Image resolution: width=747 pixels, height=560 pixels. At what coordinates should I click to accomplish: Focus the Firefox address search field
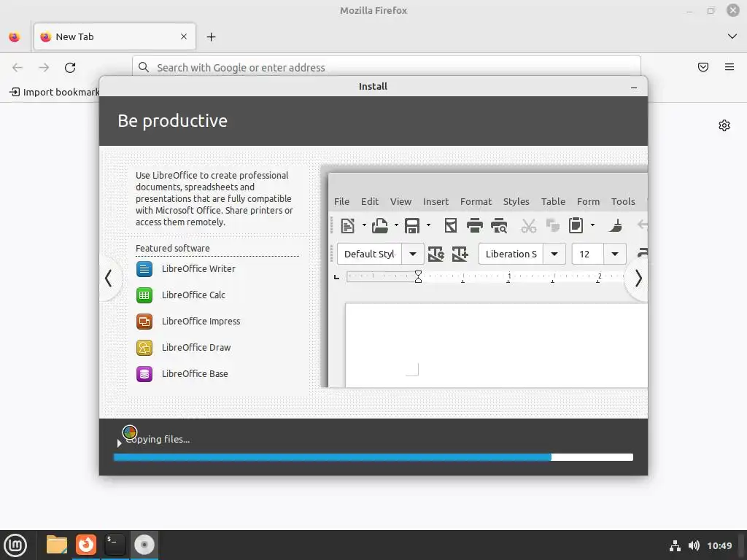pyautogui.click(x=387, y=67)
